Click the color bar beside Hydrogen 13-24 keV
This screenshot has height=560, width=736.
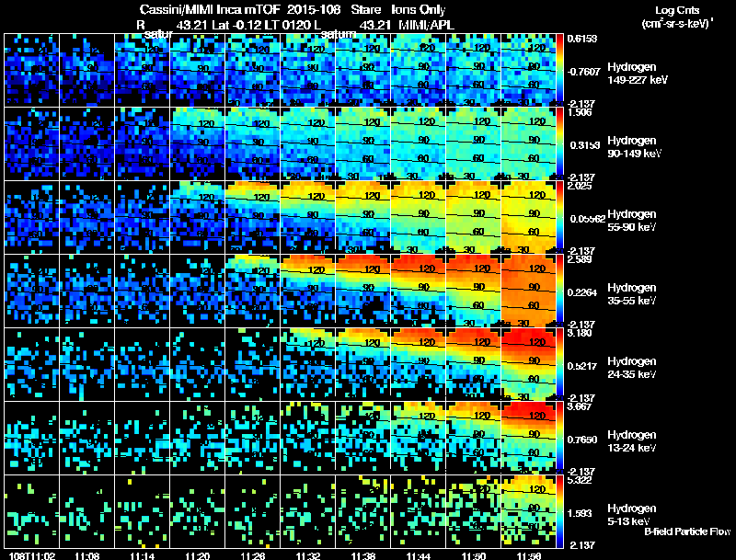[x=559, y=438]
